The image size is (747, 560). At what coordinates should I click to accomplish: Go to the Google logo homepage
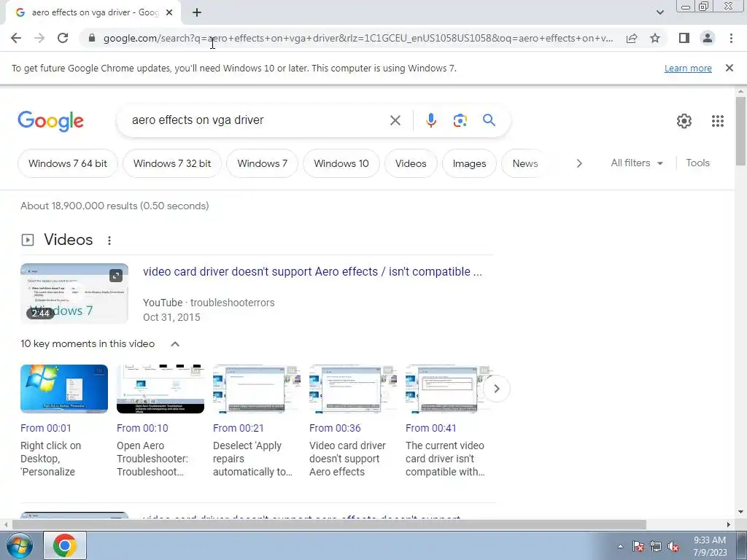tap(50, 121)
